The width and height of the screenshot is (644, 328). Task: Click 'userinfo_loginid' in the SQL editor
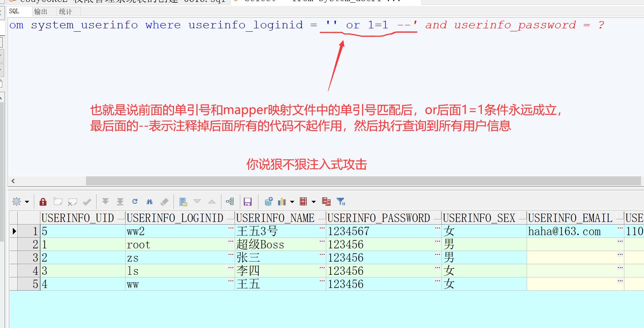[x=246, y=25]
